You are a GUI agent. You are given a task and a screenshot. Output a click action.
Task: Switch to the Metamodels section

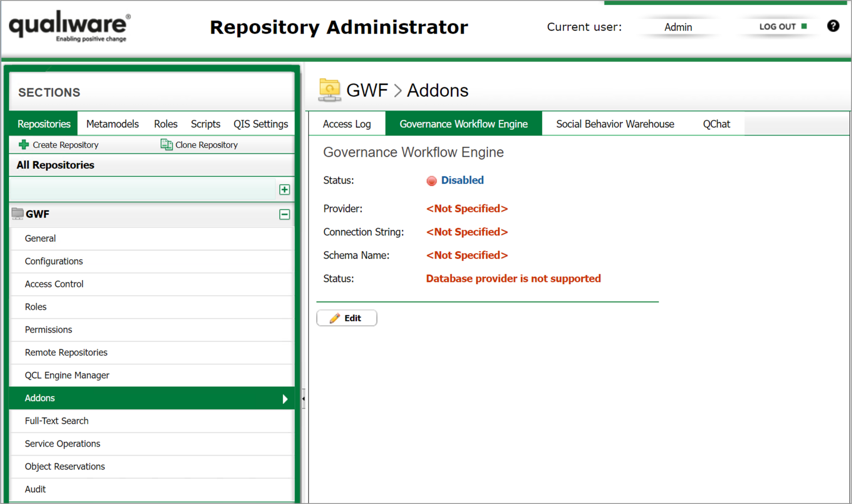point(112,124)
